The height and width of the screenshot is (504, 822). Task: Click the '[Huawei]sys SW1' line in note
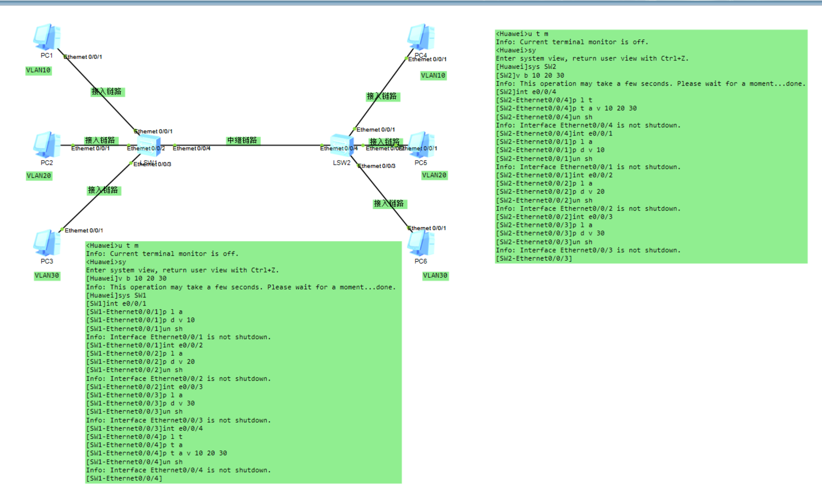[x=116, y=296]
